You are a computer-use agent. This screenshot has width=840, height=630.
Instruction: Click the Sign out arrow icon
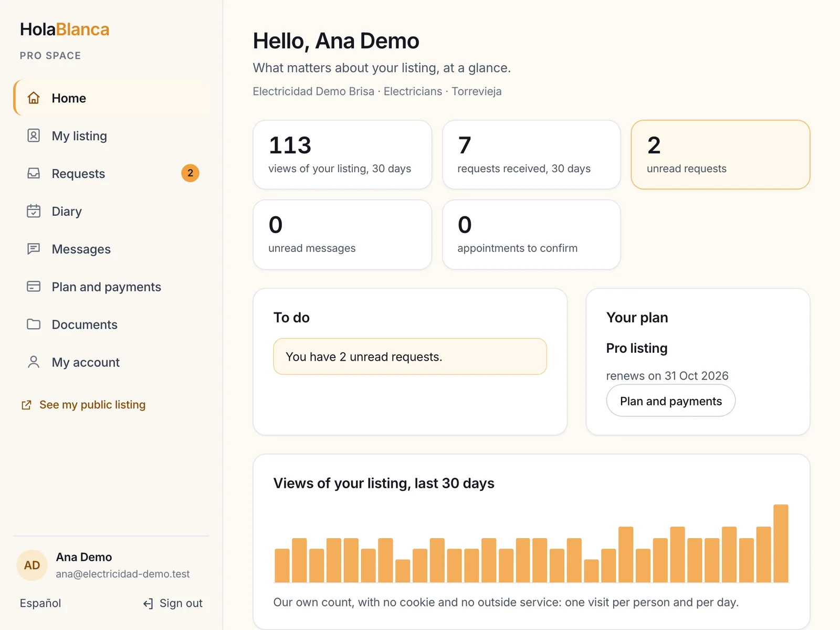[148, 604]
